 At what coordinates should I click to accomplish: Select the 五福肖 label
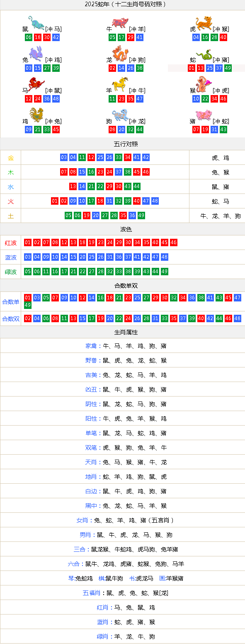[x=92, y=593]
